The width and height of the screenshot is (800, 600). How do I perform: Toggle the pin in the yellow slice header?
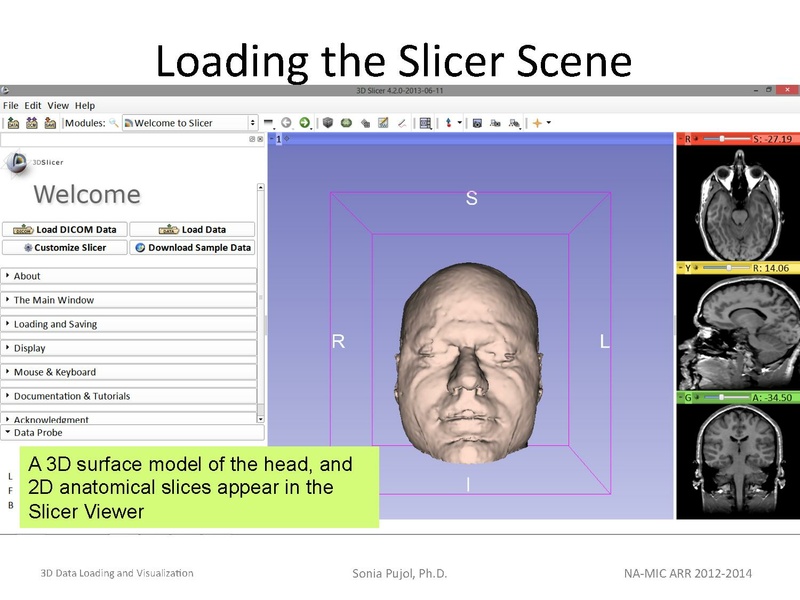tap(680, 268)
